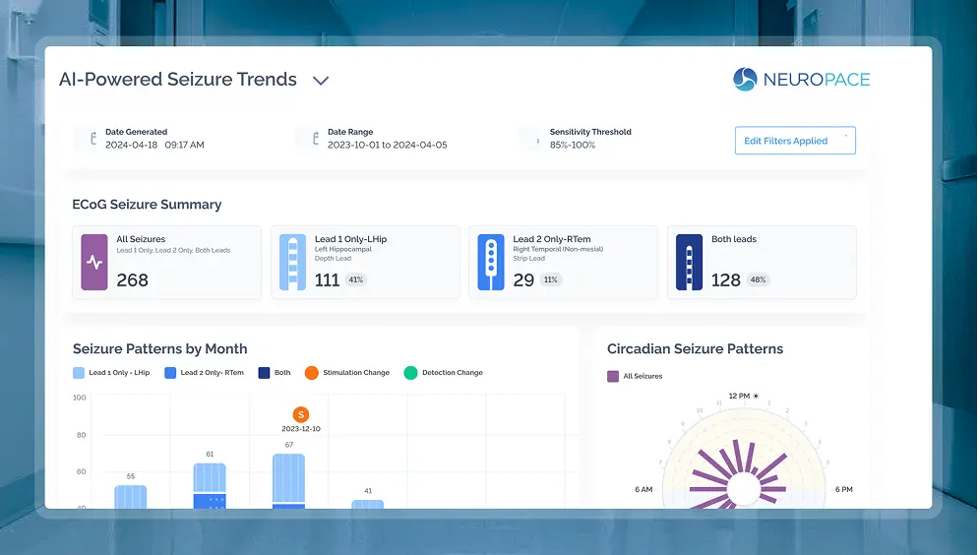Select the Lead 1 Only-LHip depth lead icon
This screenshot has height=555, width=980.
coord(292,262)
